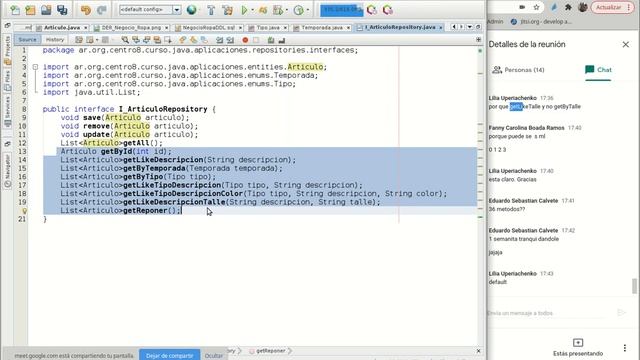Open the Chat tab in Meet panel
The image size is (640, 360).
[598, 70]
